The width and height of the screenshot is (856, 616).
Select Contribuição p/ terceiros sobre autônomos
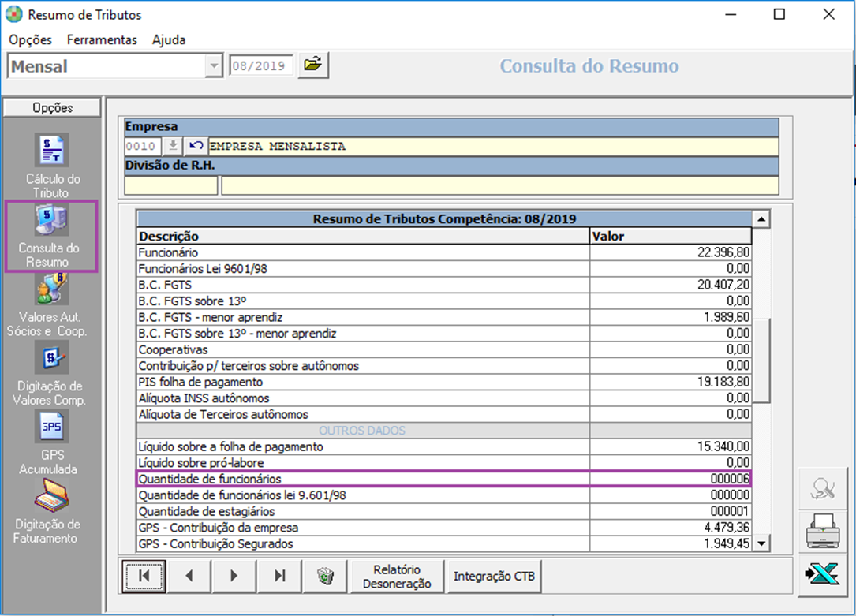point(444,365)
